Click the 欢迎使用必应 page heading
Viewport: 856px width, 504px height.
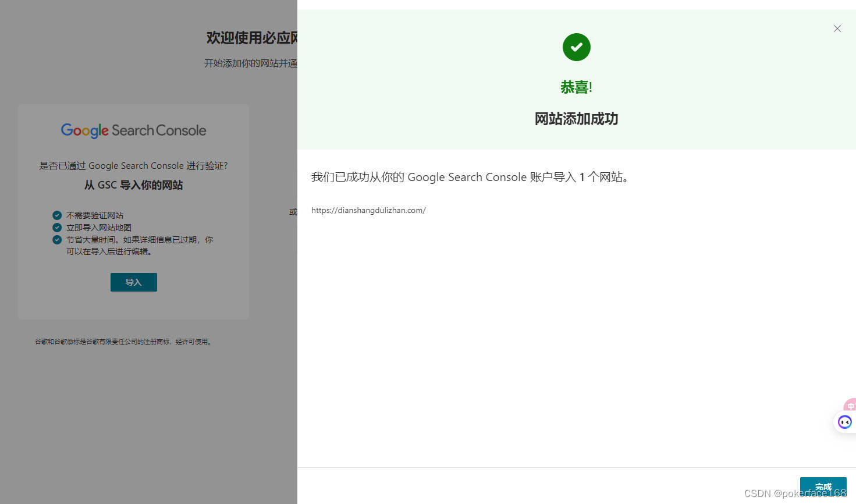coord(251,38)
